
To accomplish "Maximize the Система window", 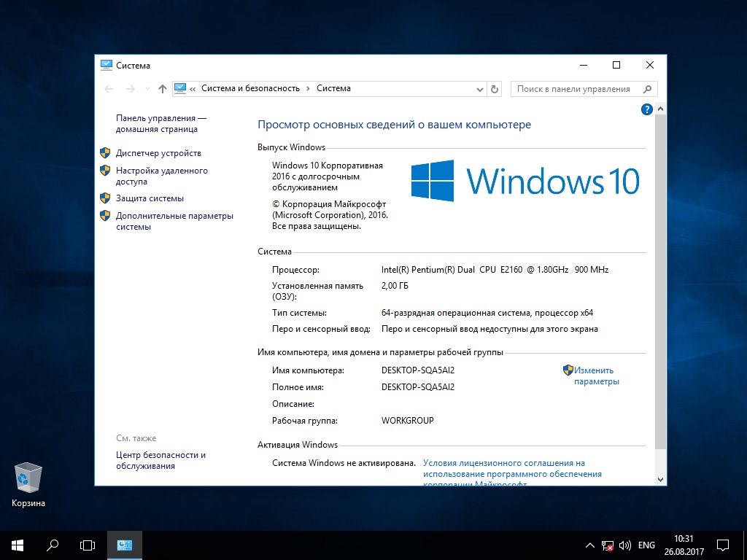I will [x=616, y=65].
